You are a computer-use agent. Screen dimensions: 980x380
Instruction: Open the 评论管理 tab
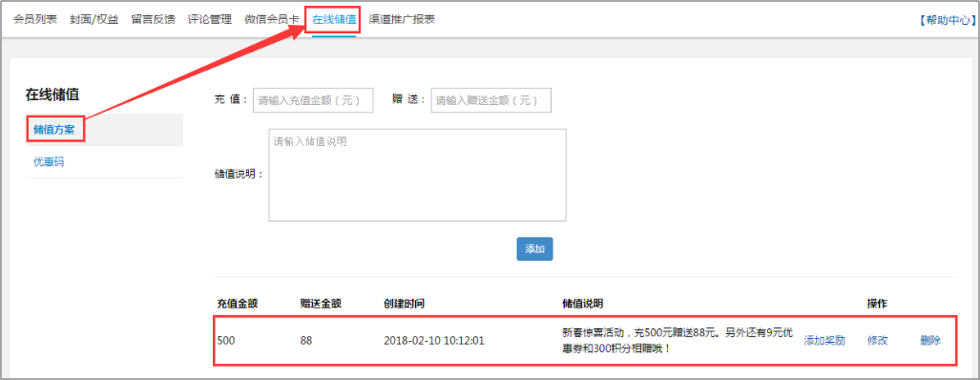click(210, 19)
